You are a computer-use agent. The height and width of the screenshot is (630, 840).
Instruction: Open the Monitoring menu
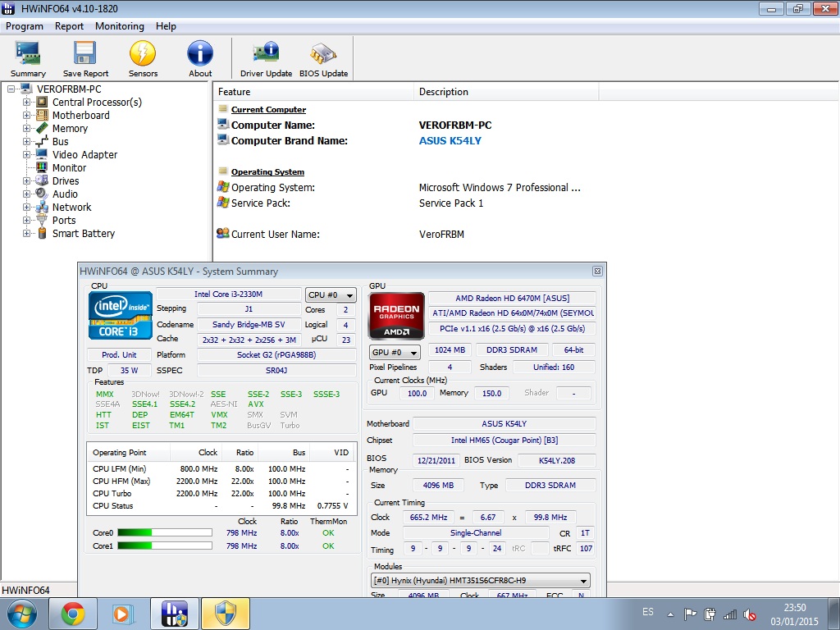(119, 26)
